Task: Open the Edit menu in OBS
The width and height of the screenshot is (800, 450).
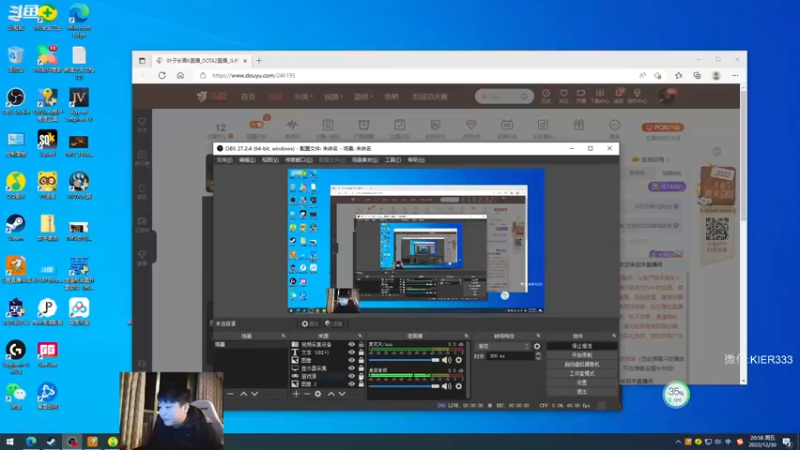Action: point(247,160)
